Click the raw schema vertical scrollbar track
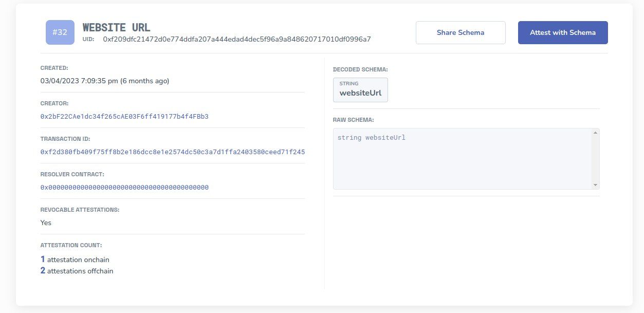This screenshot has width=644, height=313. point(595,159)
